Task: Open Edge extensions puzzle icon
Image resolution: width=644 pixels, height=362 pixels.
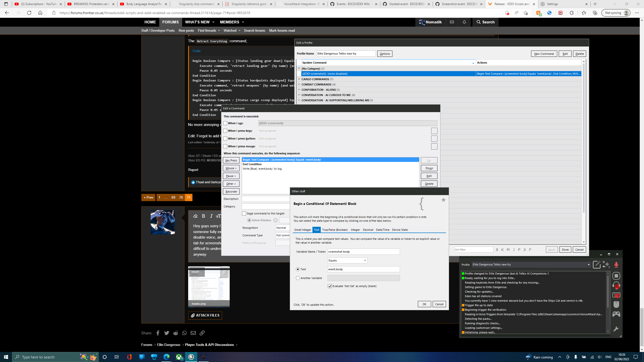Action: [x=572, y=13]
